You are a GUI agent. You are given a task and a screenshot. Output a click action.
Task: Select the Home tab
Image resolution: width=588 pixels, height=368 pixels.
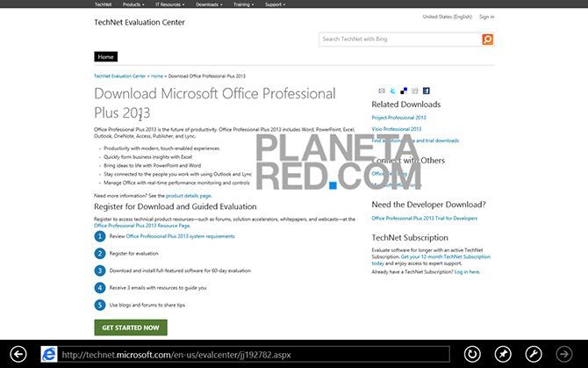[x=105, y=56]
